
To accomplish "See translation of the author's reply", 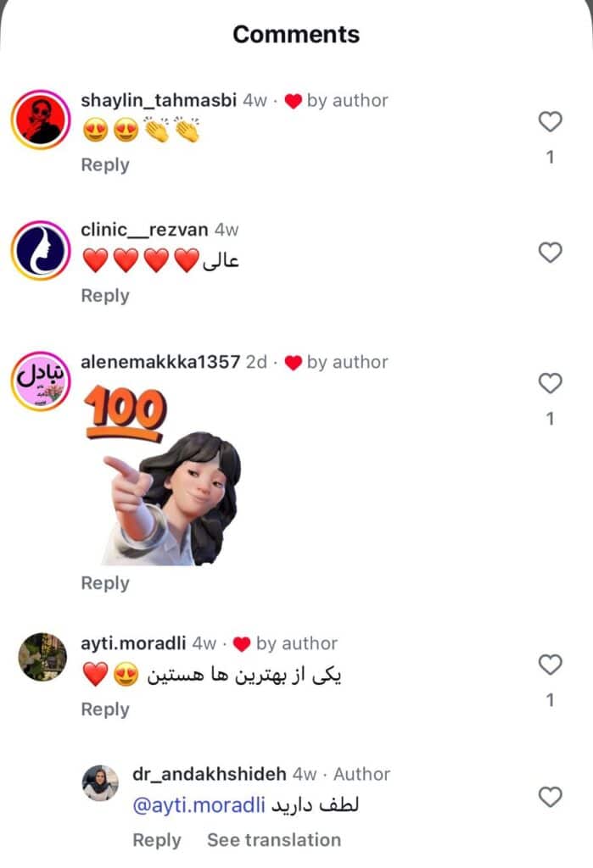I will (274, 840).
